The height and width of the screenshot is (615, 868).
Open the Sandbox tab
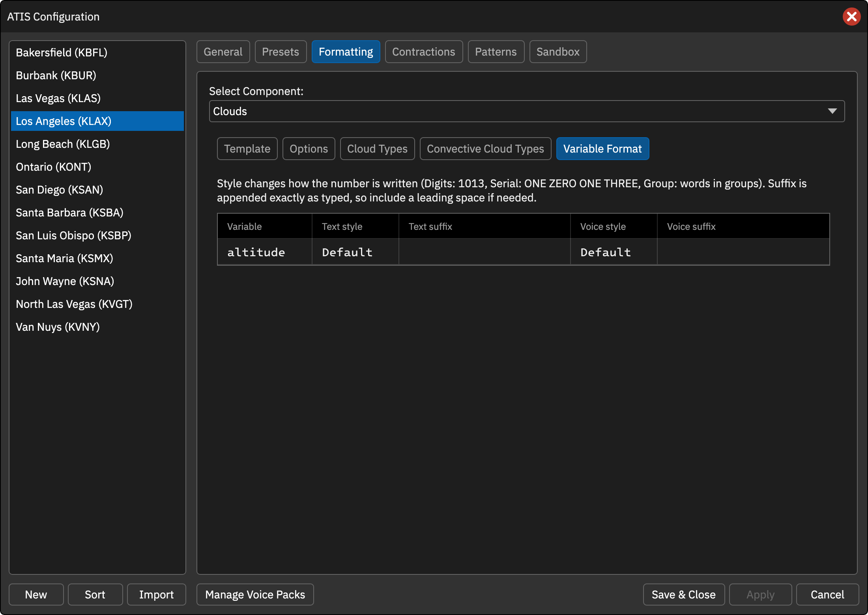tap(558, 52)
